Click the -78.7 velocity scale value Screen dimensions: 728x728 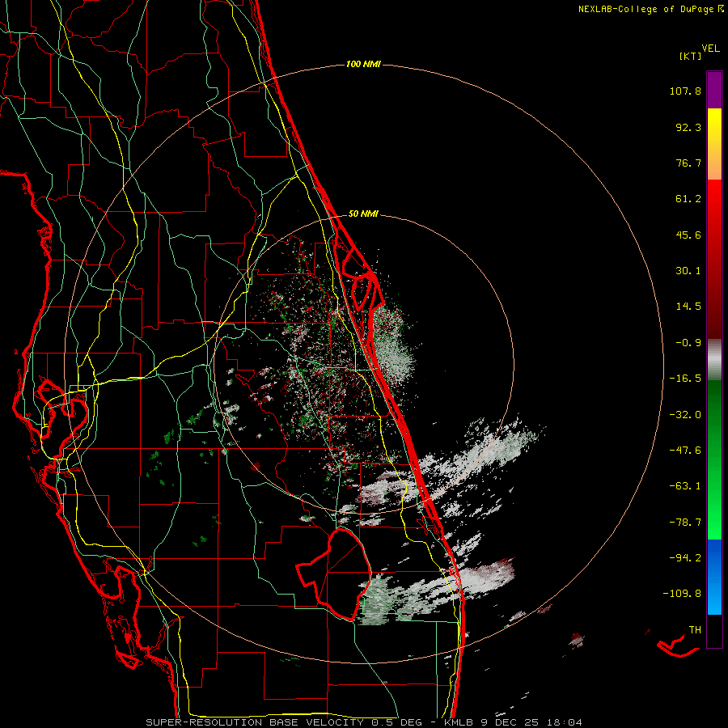(685, 523)
